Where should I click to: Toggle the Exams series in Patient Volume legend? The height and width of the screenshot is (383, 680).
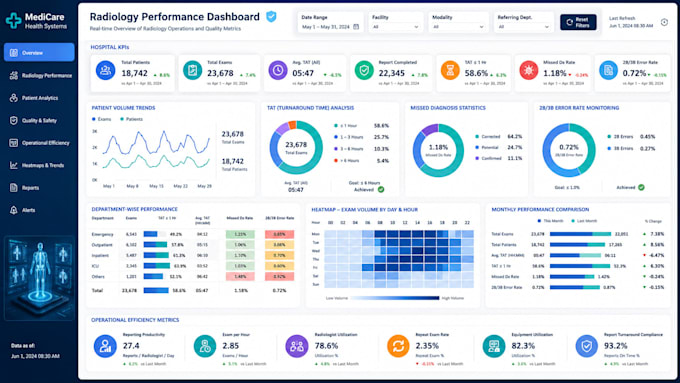click(x=101, y=119)
